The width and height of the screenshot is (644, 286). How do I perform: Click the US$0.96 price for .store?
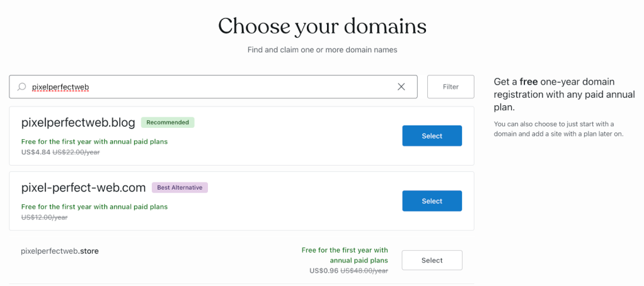(324, 271)
